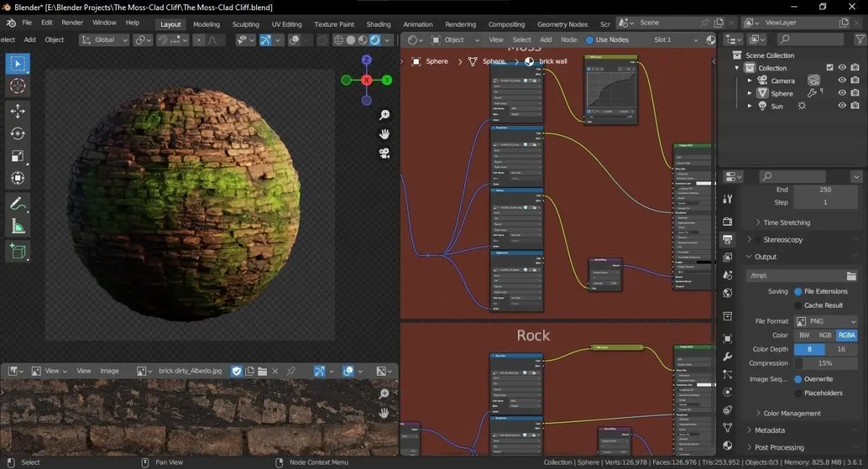Image resolution: width=868 pixels, height=469 pixels.
Task: Collapse the Collection tree item
Action: (x=737, y=68)
